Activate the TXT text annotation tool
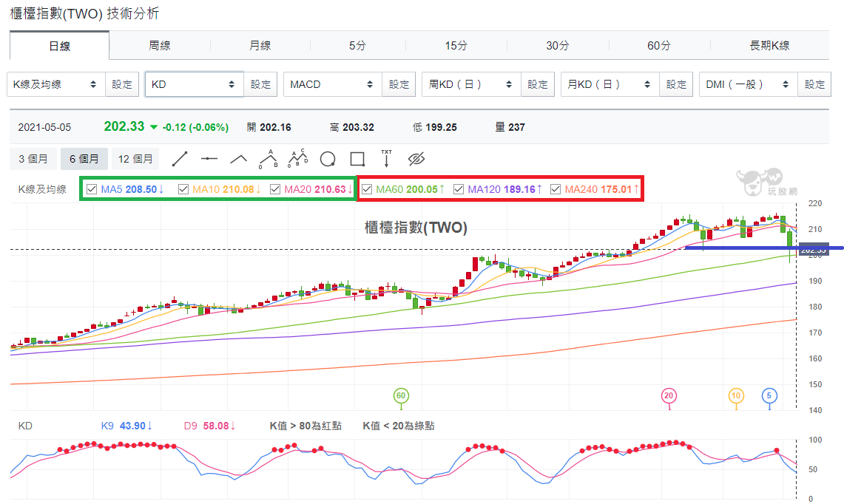Viewport: 844px width, 504px height. [x=386, y=159]
